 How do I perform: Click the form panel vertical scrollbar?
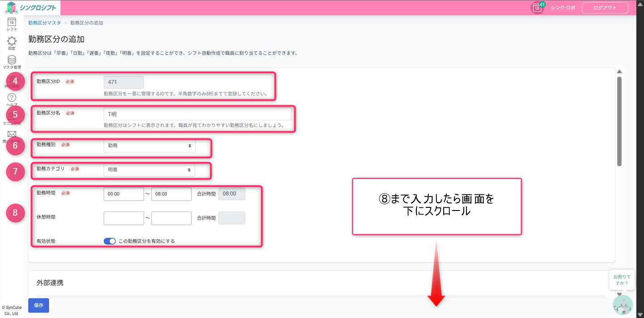619,121
